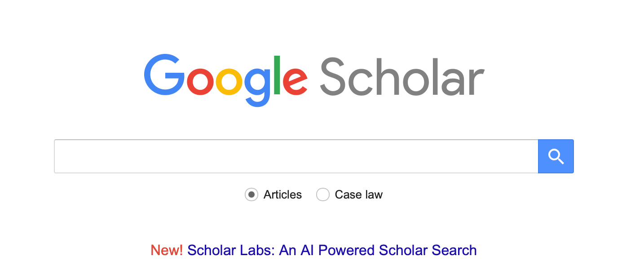Select the Case law radio button
The image size is (644, 274).
coord(323,194)
